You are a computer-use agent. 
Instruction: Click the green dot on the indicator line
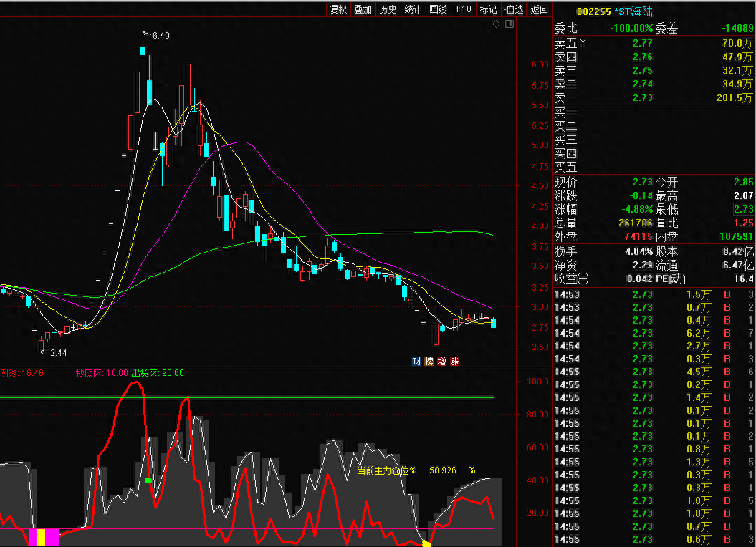click(x=148, y=480)
